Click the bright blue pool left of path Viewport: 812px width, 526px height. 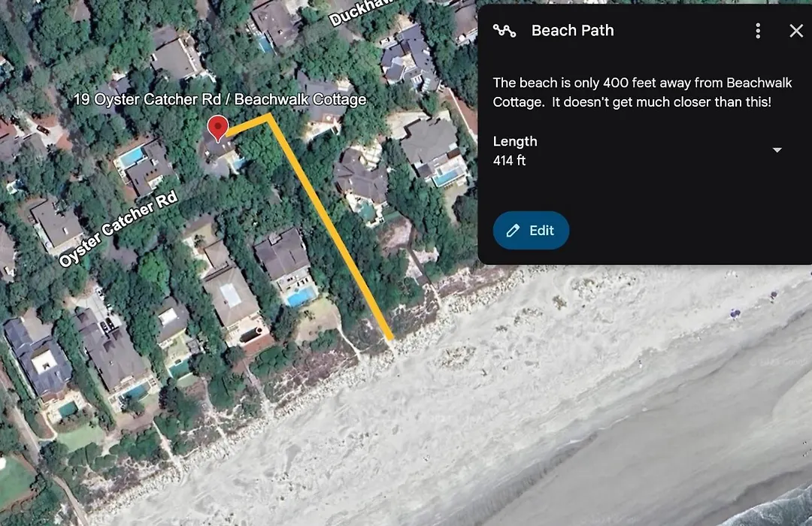(300, 297)
